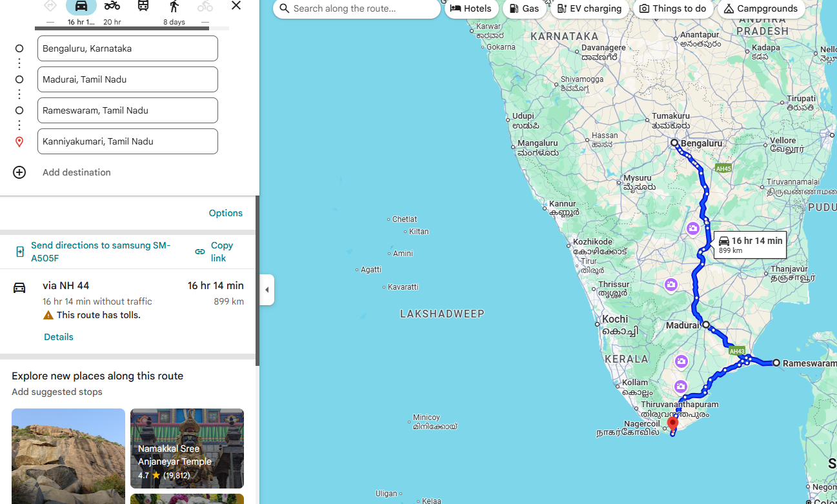Screen dimensions: 837x504
Task: Click the Rameswaram waypoint marker on map
Action: click(776, 363)
